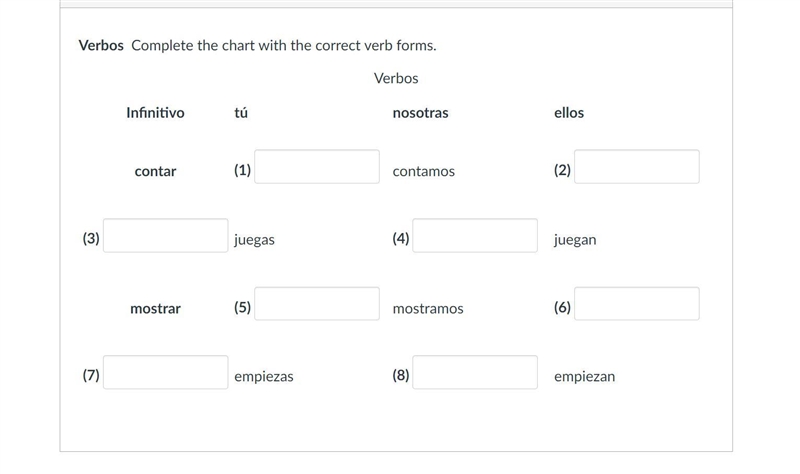Click blank (3) infinitive field beside juegas
Viewport: 800px width, 474px height.
165,236
